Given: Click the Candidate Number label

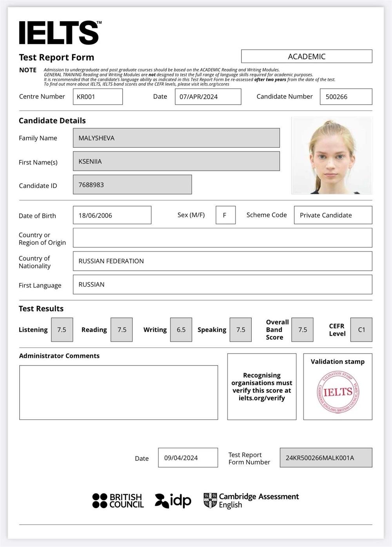Looking at the screenshot, I should click(x=285, y=96).
